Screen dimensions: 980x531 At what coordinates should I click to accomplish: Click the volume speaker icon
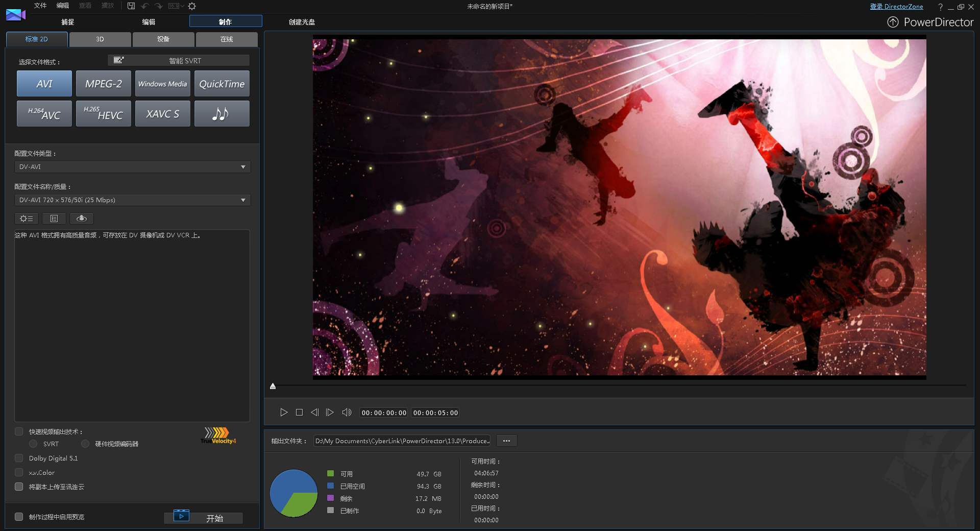(347, 413)
